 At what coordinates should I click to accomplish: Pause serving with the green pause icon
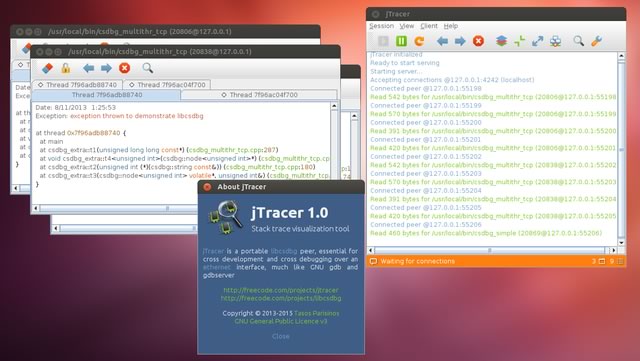(x=401, y=41)
